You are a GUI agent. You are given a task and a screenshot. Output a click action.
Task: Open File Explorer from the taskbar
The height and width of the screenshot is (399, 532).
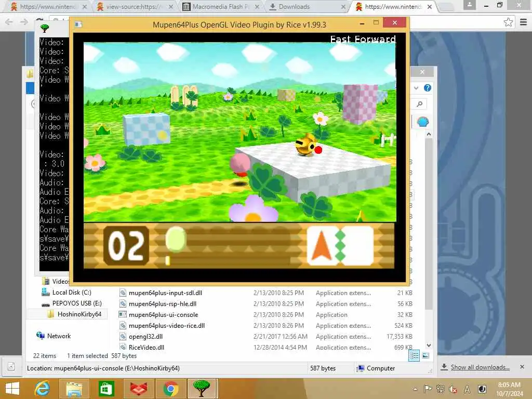coord(74,389)
